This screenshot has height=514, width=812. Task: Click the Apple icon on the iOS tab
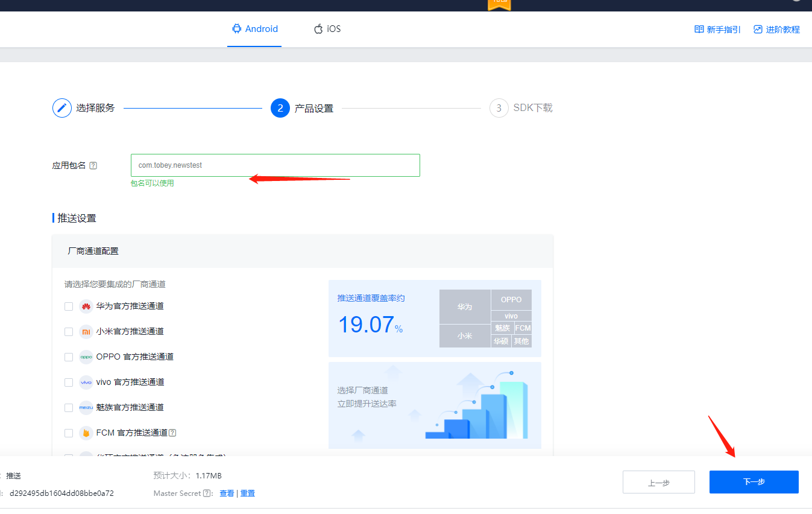click(x=318, y=28)
